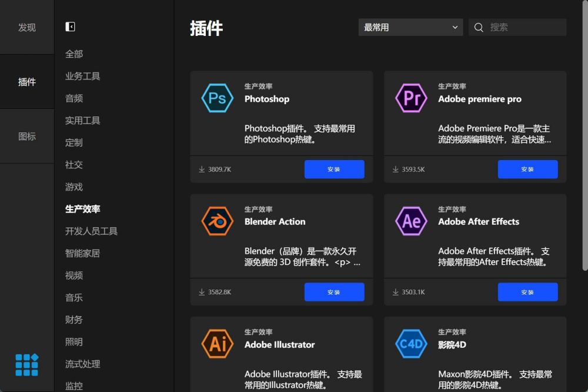This screenshot has width=588, height=392.
Task: Click the 3593.5K download count
Action: point(413,170)
